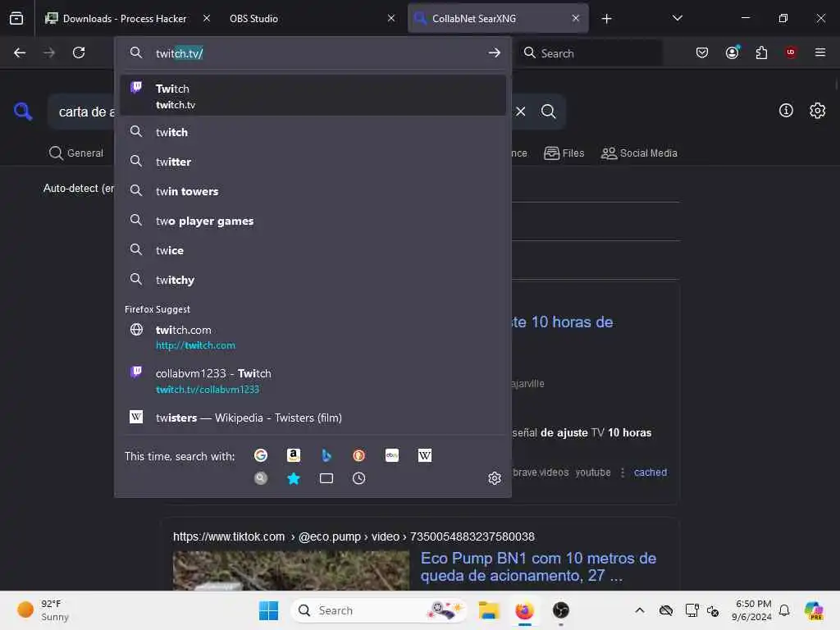Choose the 'twitter' search suggestion
Viewport: 840px width, 630px height.
(x=313, y=162)
